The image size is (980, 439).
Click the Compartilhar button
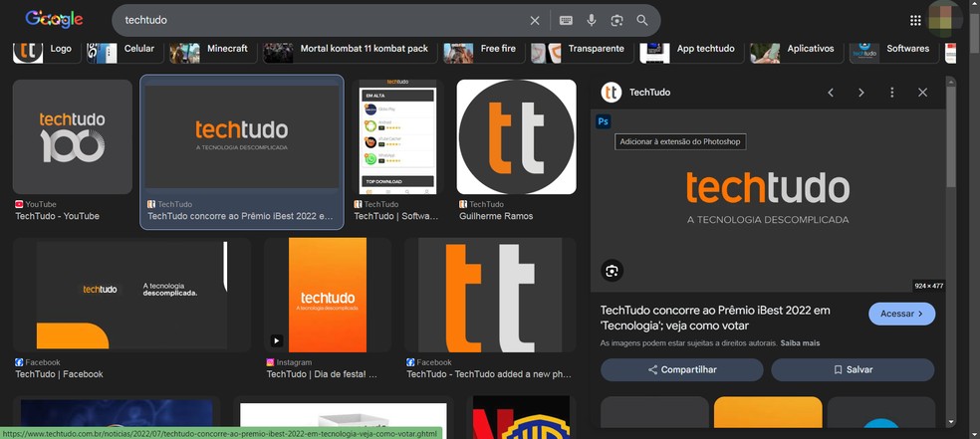click(x=682, y=369)
